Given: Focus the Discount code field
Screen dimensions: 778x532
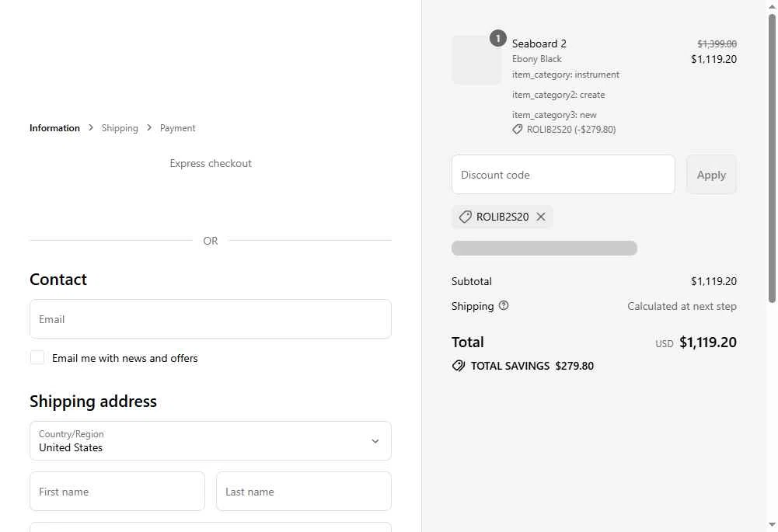Looking at the screenshot, I should click(563, 175).
